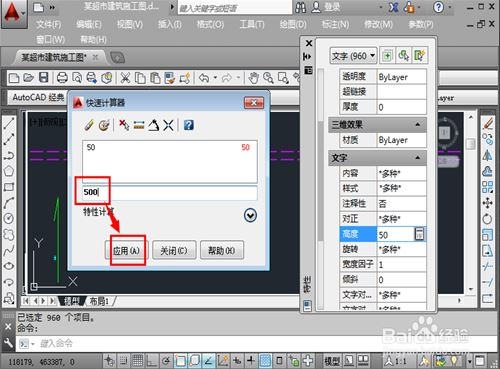Click Quick Select icon in Properties palette
This screenshot has height=369, width=500.
(419, 55)
